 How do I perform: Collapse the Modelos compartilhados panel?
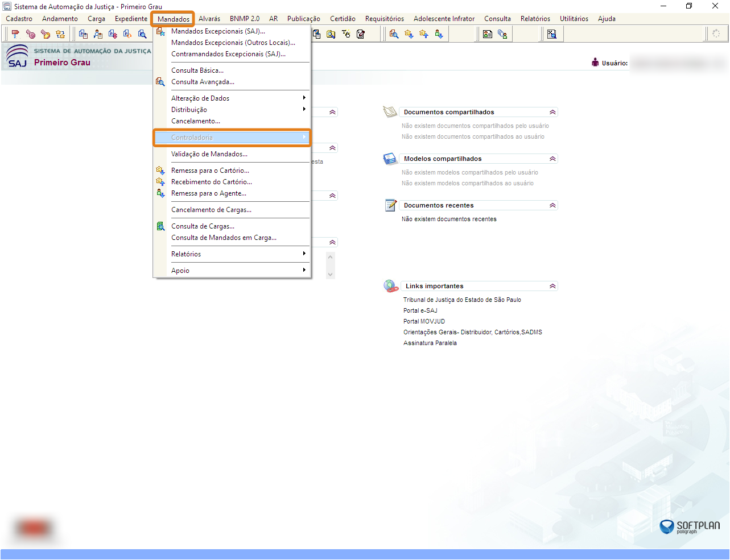pyautogui.click(x=552, y=159)
